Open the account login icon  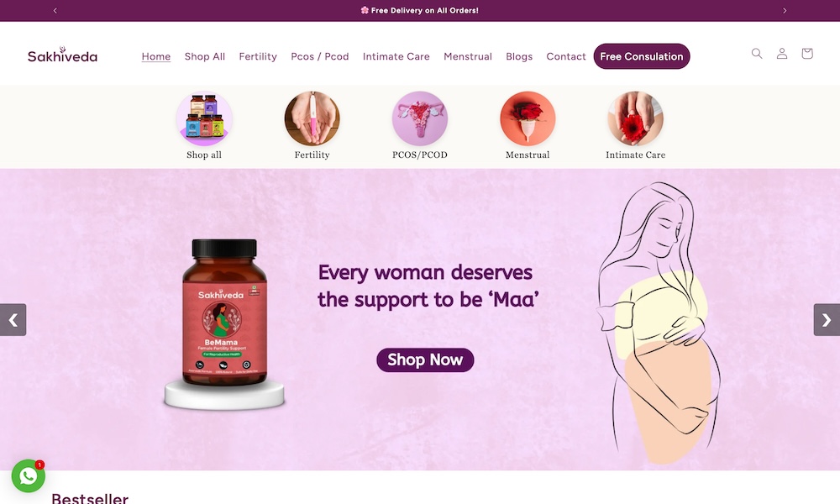pyautogui.click(x=781, y=53)
